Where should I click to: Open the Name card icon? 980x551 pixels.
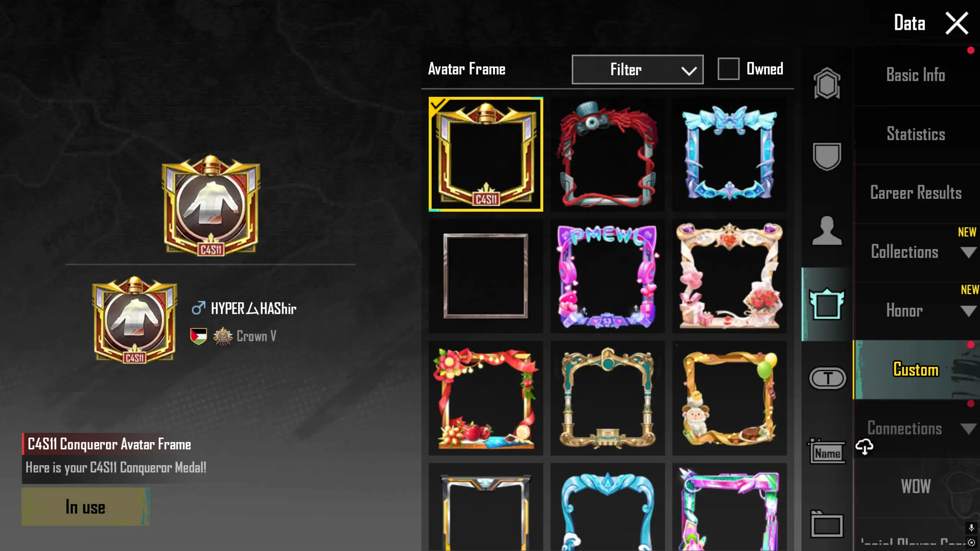click(827, 451)
